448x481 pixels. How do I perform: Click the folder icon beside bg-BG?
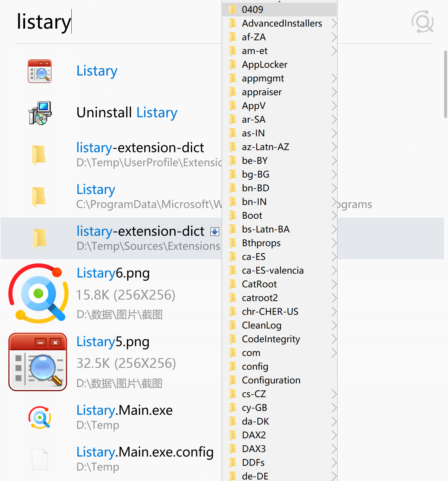[233, 174]
